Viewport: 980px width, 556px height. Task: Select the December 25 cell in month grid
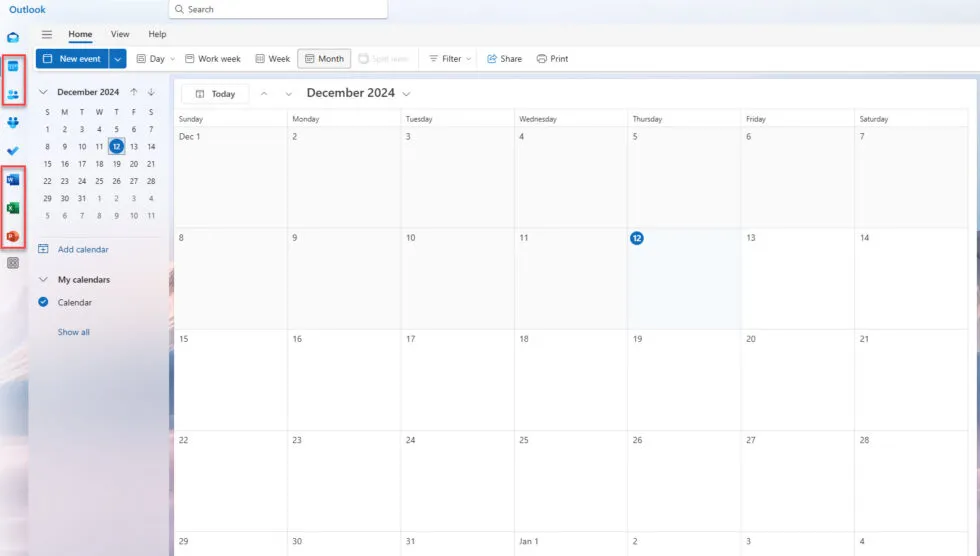(571, 481)
